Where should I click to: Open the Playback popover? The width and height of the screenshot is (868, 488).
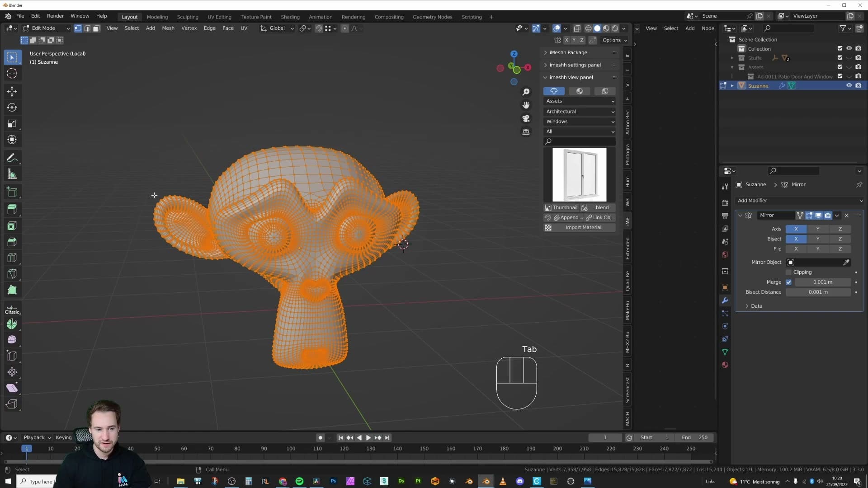(x=37, y=438)
